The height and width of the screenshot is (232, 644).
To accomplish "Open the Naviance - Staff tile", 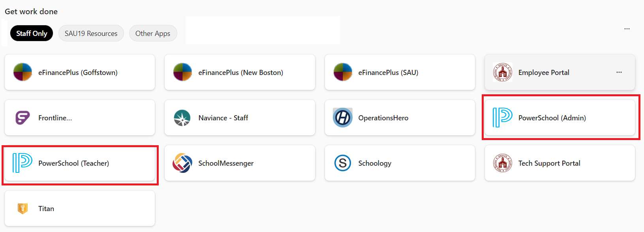I will point(240,118).
